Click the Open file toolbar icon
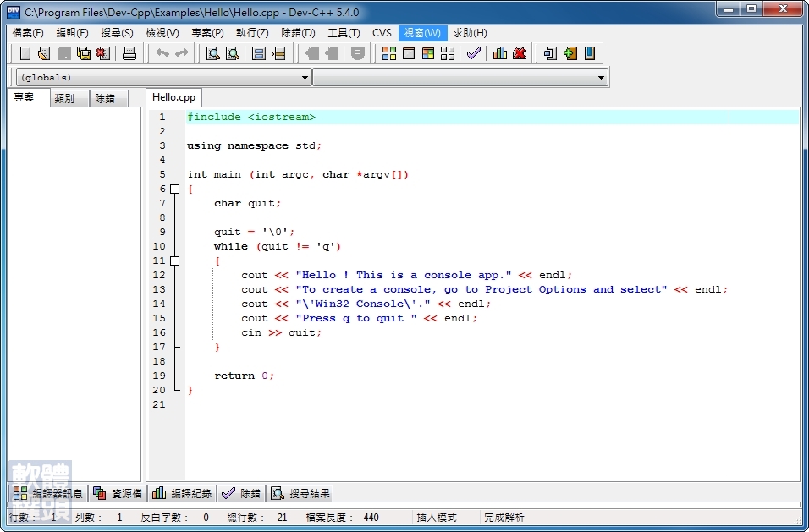 pyautogui.click(x=44, y=53)
